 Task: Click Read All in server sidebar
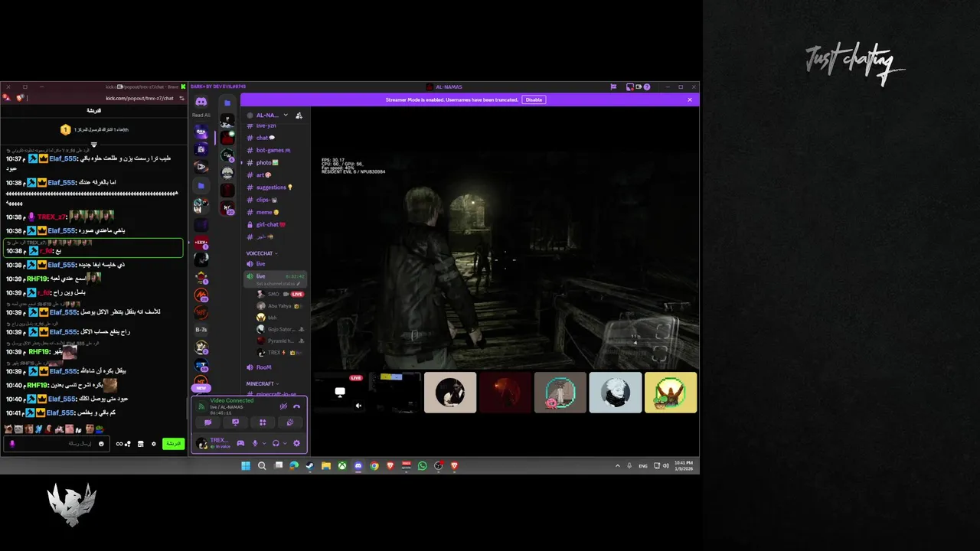coord(201,116)
